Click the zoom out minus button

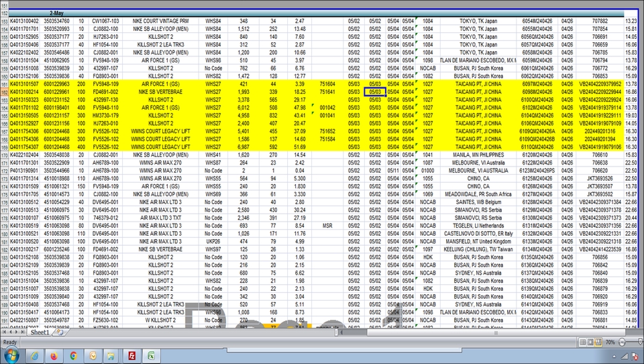[x=622, y=343]
